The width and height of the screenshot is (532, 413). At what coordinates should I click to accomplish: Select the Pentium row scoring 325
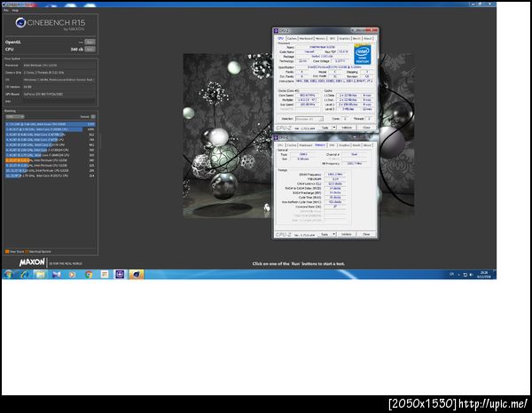coord(51,166)
